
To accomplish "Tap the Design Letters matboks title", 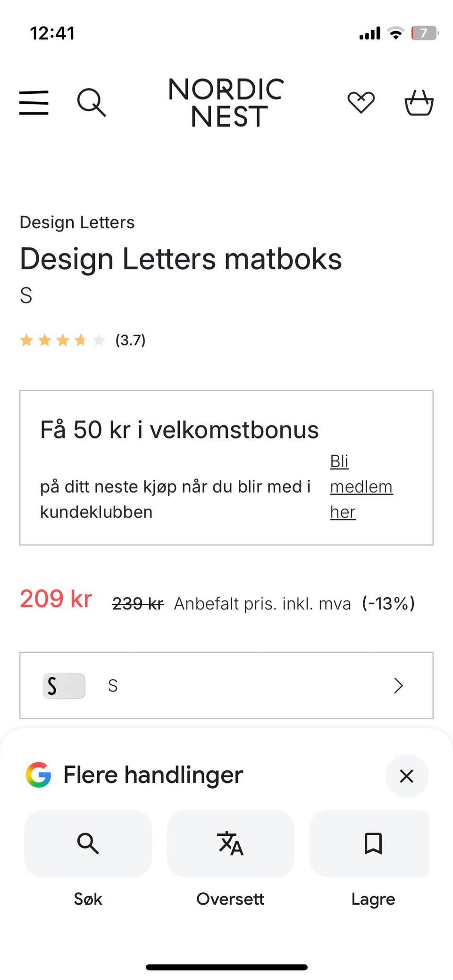I will (181, 259).
